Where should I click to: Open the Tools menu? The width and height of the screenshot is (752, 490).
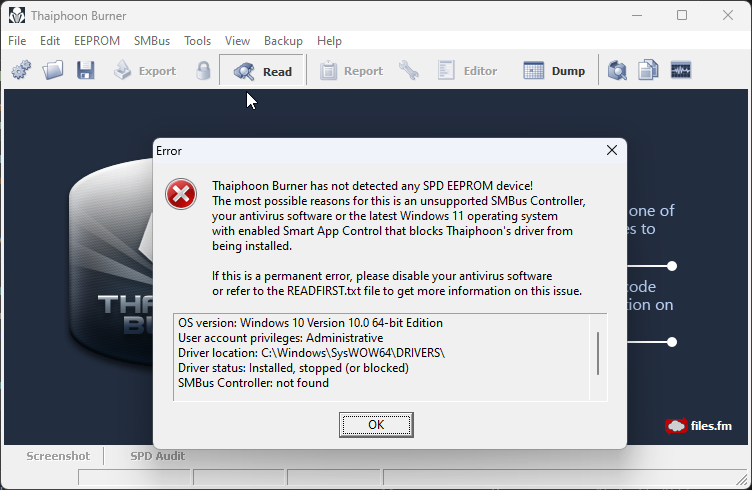198,41
